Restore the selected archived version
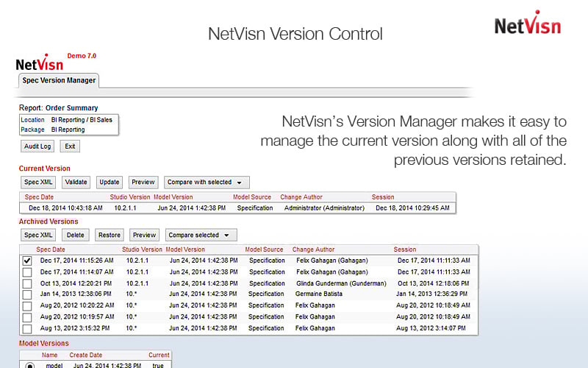This screenshot has width=588, height=368. [110, 235]
